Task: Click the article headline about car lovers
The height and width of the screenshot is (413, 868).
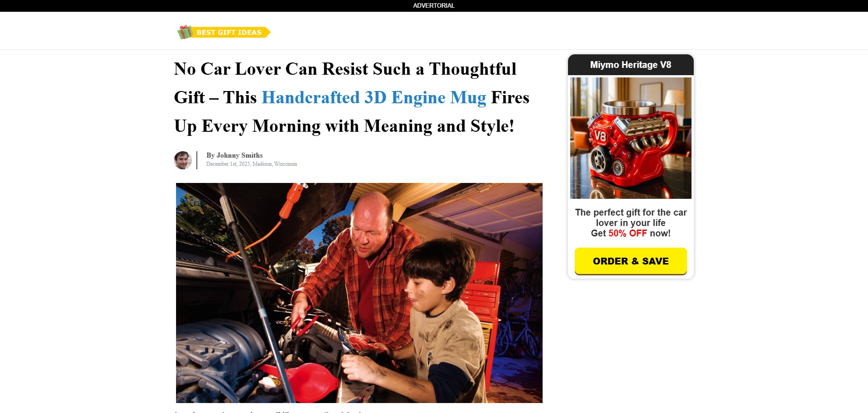Action: [x=352, y=97]
